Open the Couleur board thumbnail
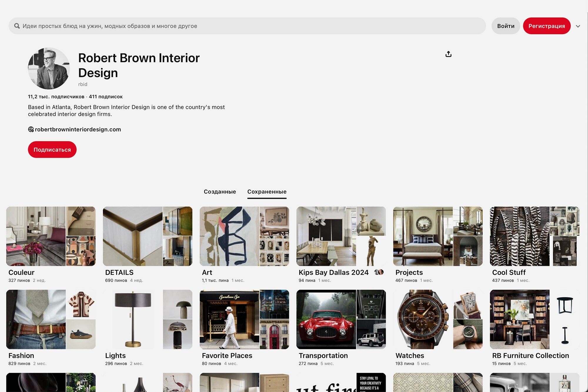The width and height of the screenshot is (588, 392). pos(51,236)
